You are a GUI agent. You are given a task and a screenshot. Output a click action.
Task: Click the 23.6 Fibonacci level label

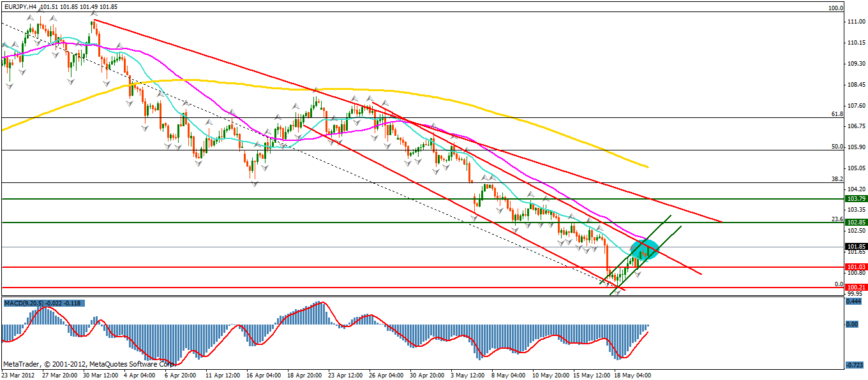click(837, 219)
